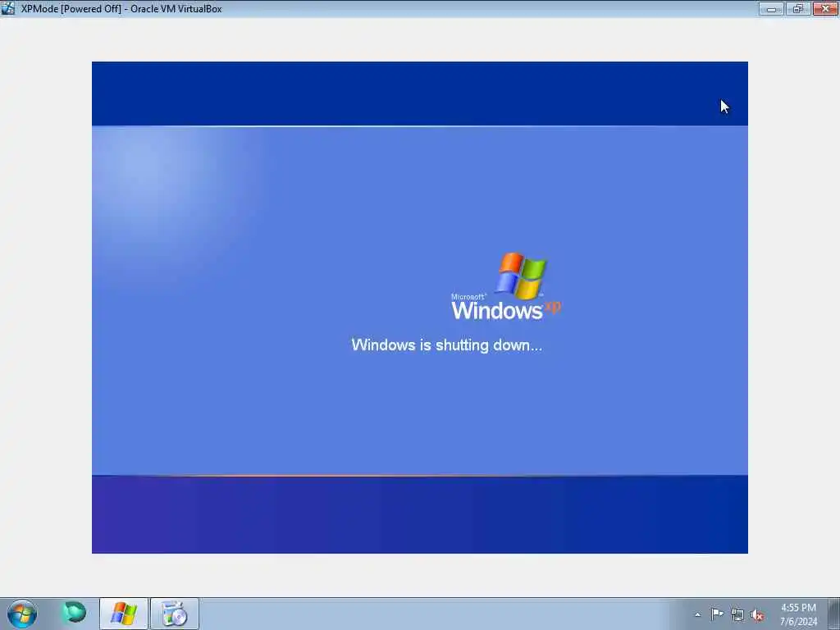
Task: Click the Windows XP logo in VM
Action: tap(506, 286)
